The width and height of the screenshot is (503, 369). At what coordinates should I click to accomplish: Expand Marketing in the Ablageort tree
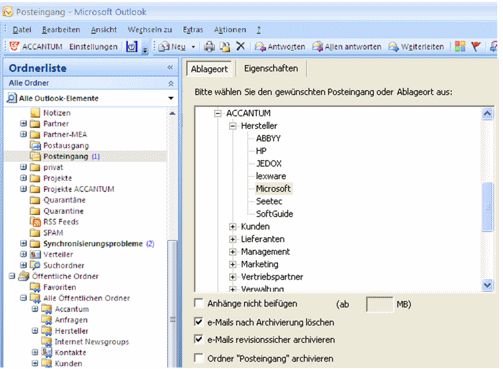233,265
